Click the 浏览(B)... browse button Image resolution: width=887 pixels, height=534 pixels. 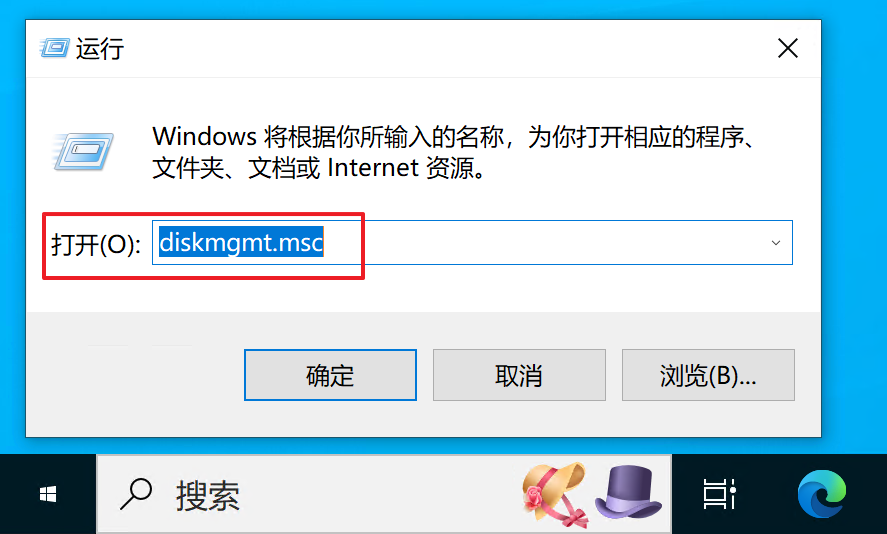tap(708, 375)
